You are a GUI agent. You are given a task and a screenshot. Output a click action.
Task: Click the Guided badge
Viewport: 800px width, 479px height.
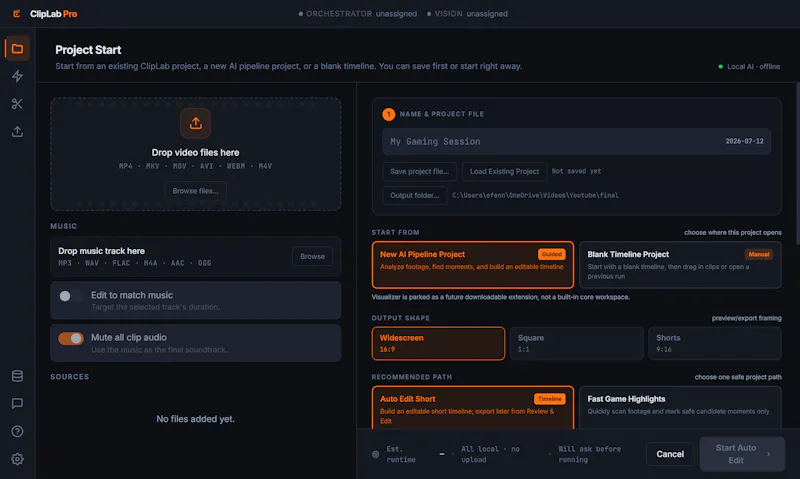pyautogui.click(x=552, y=254)
